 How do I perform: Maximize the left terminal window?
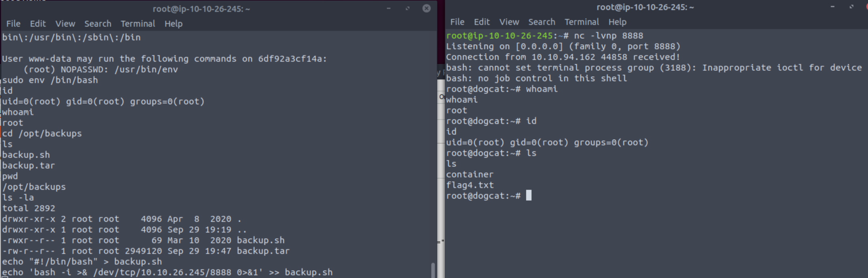407,8
